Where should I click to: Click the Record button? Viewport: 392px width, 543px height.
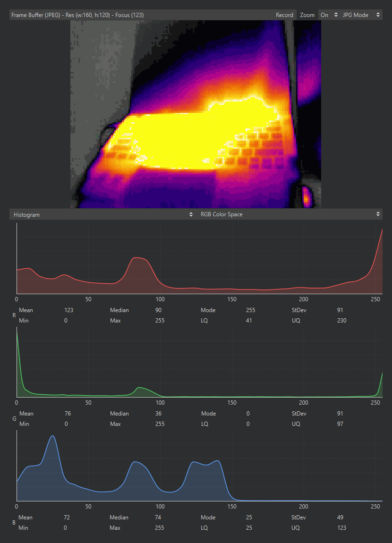point(284,15)
